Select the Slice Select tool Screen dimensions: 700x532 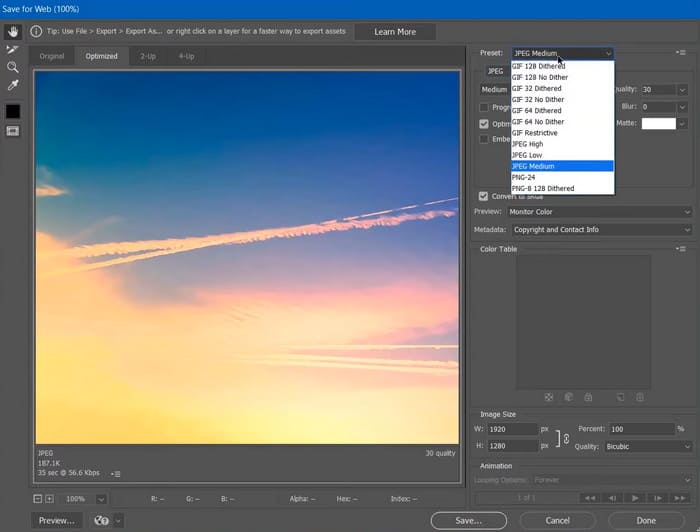point(13,49)
